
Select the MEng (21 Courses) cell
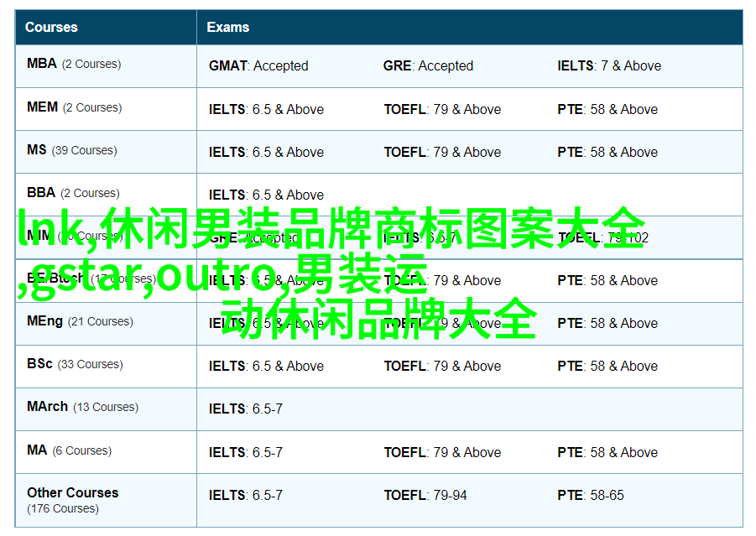pyautogui.click(x=106, y=324)
